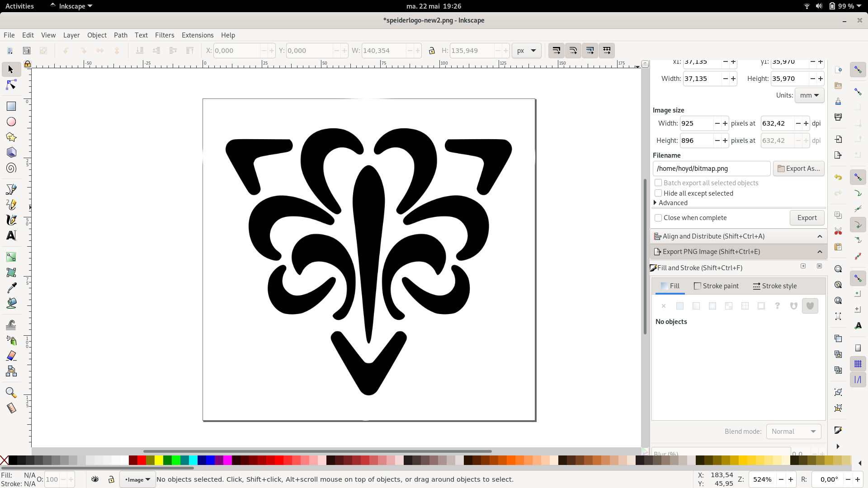Viewport: 868px width, 488px height.
Task: Select the Color dropper tool
Action: coord(11,288)
